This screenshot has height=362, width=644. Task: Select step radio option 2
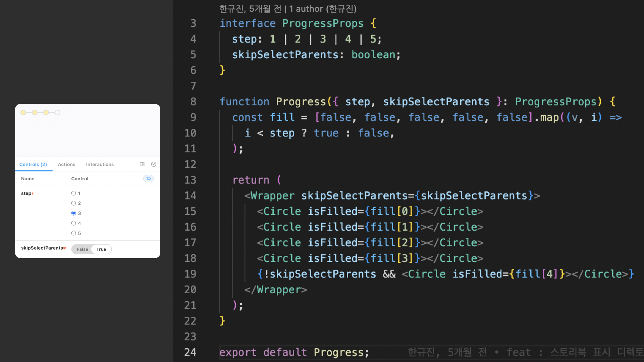73,203
